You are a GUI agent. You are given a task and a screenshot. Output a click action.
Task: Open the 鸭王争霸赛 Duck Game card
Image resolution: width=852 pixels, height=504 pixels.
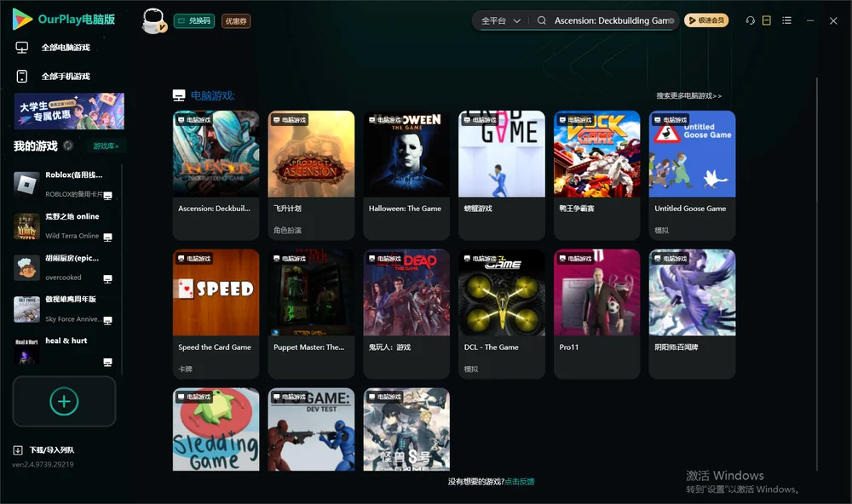point(597,175)
